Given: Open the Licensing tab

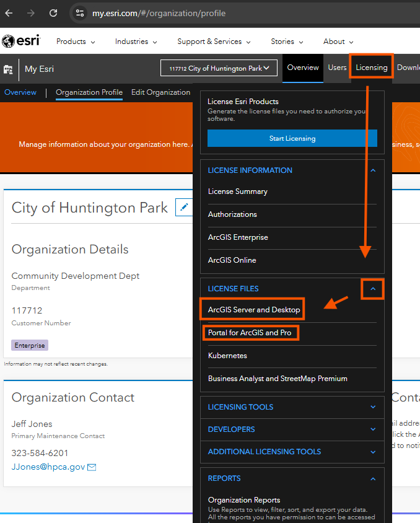Looking at the screenshot, I should click(x=372, y=68).
